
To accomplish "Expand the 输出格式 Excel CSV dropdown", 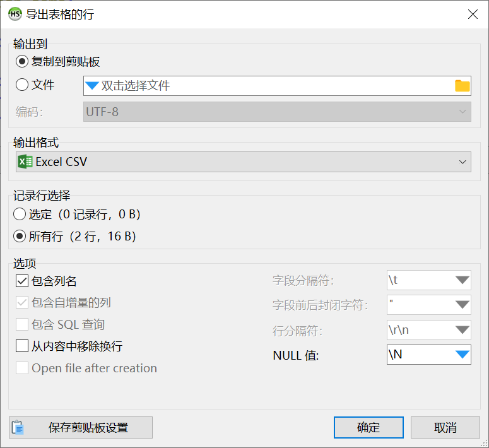I will (462, 162).
